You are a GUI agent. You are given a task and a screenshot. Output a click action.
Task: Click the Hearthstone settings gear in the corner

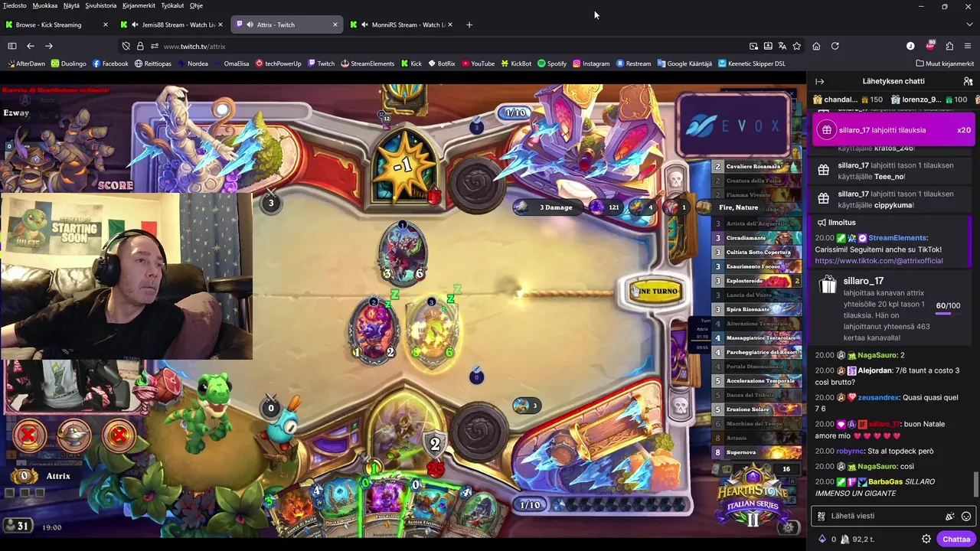point(789,527)
